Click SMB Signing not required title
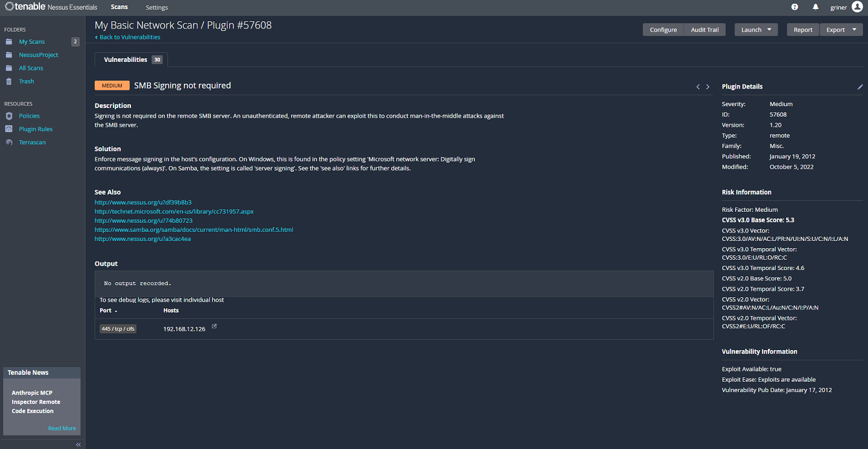 (x=183, y=86)
